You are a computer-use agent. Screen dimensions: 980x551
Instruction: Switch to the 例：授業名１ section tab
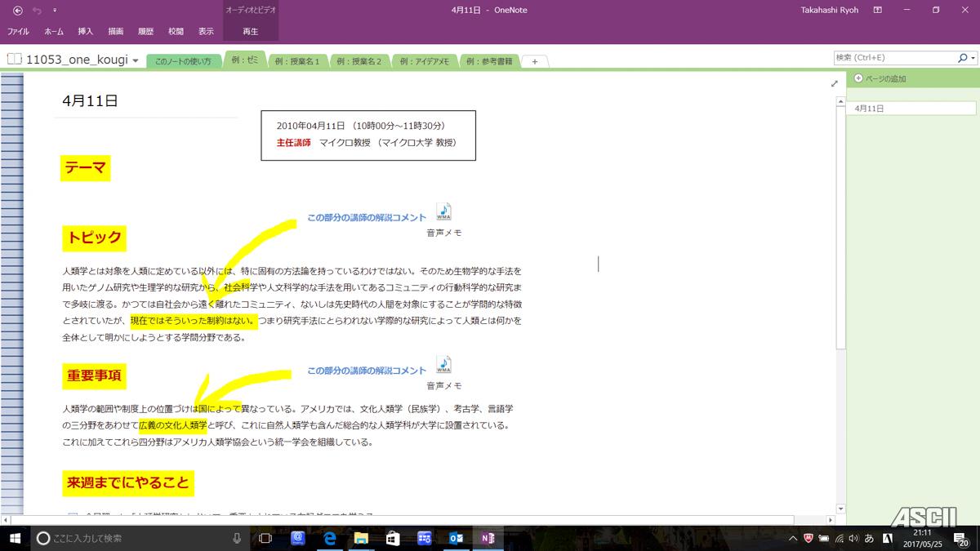tap(297, 61)
